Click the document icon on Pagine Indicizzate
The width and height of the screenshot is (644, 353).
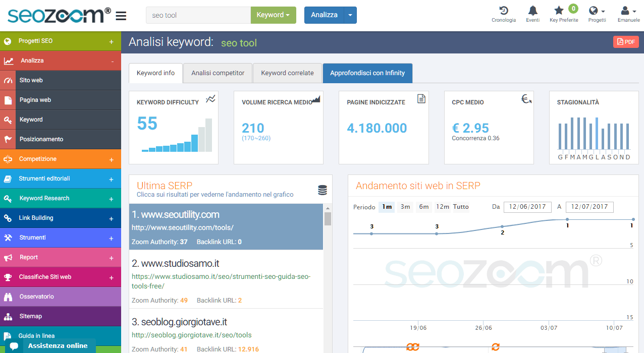tap(421, 99)
